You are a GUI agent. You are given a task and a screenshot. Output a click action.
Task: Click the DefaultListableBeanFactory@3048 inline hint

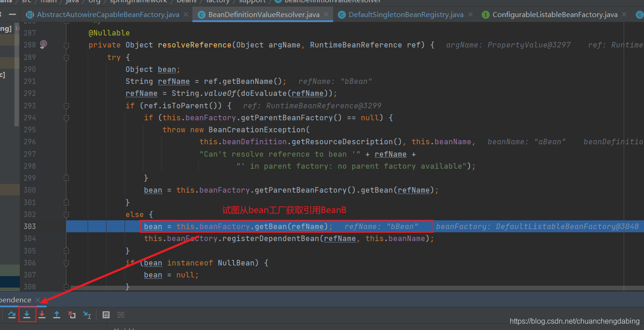pos(537,226)
